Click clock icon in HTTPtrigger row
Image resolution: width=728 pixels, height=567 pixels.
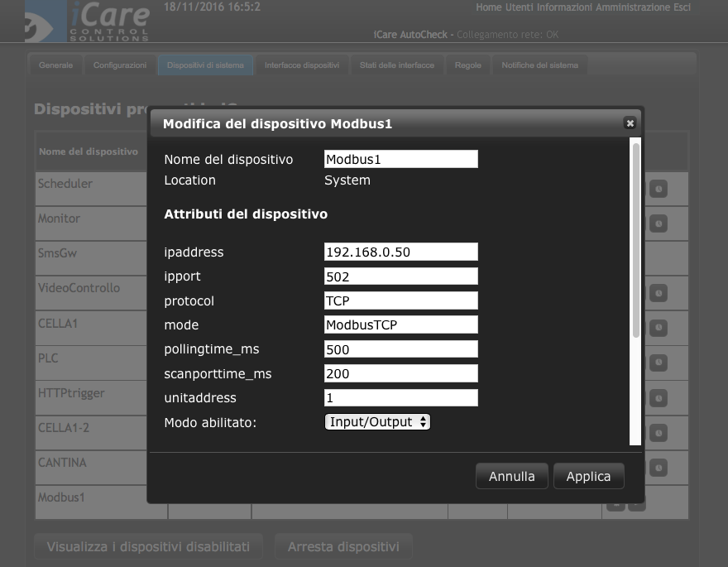[x=659, y=398]
